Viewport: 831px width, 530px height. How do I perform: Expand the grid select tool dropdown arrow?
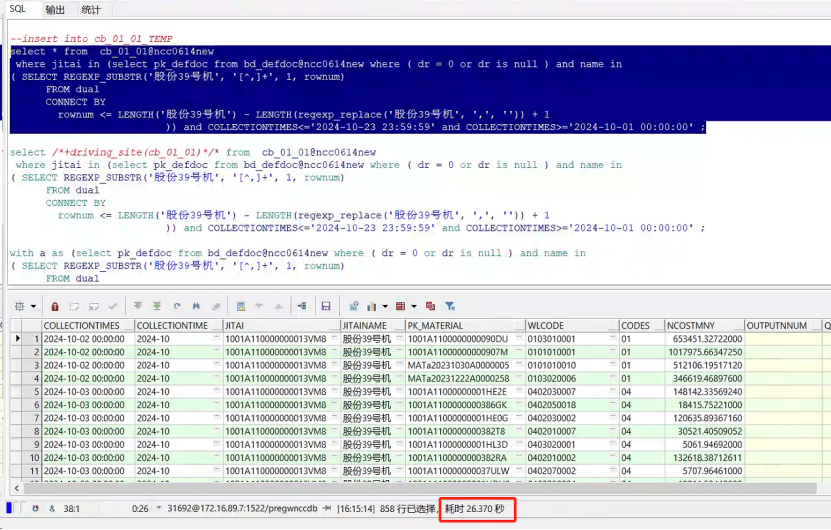[33, 306]
